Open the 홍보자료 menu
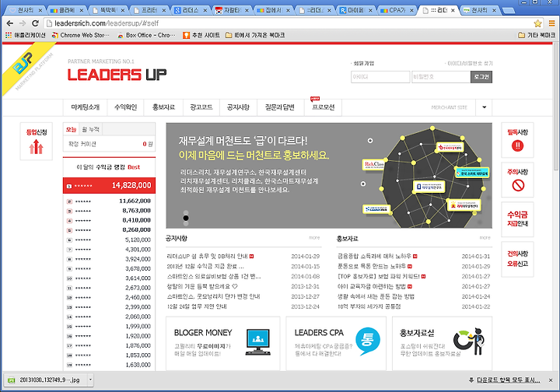 pos(163,107)
